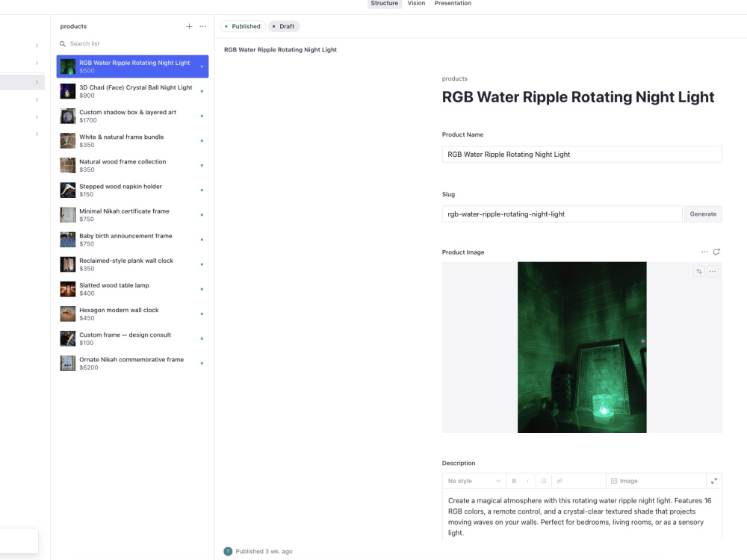The height and width of the screenshot is (560, 747).
Task: Open Custom shadow box & layered art
Action: point(132,116)
